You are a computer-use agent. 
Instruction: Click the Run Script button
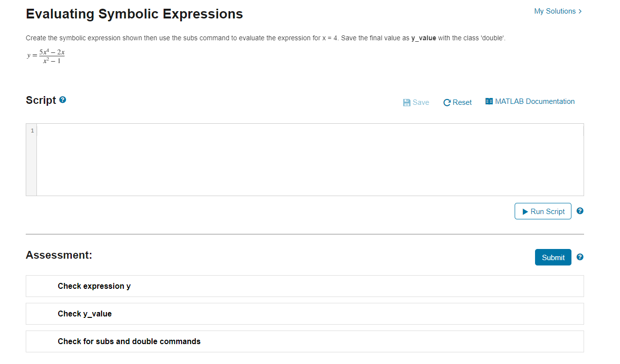click(x=543, y=211)
